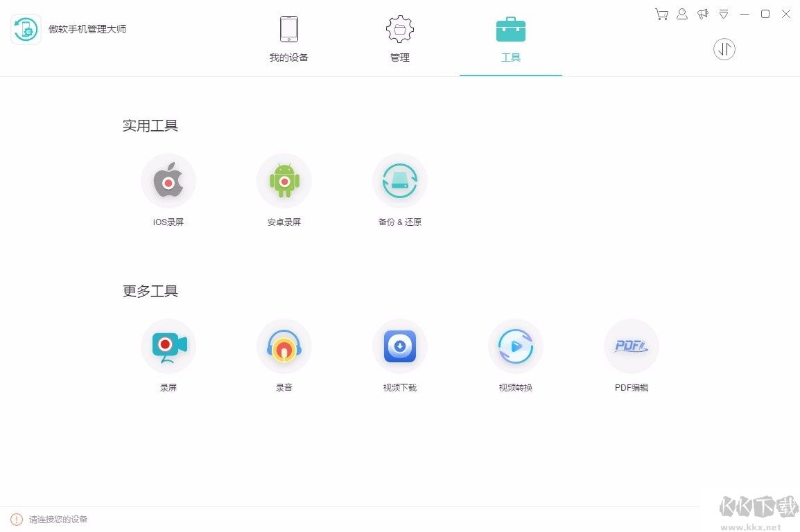Launch the 安卓录屏 Android recorder
Viewport: 800px width, 532px height.
(x=284, y=181)
